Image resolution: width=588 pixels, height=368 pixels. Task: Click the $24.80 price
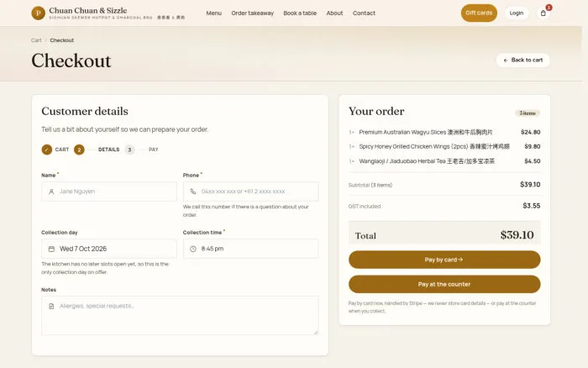[x=530, y=132]
